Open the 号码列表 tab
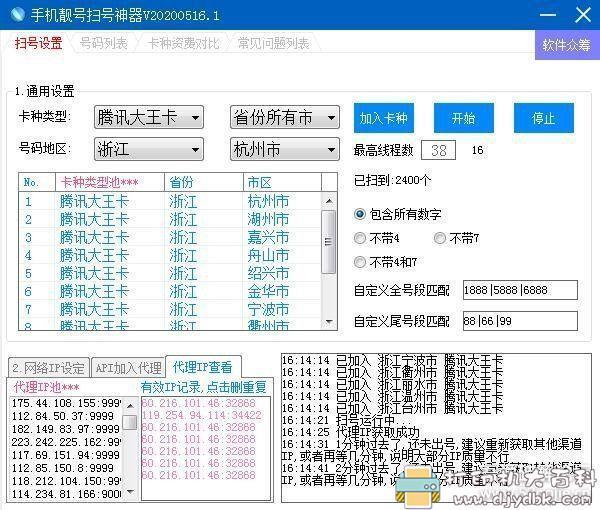600x510 pixels. (x=103, y=43)
